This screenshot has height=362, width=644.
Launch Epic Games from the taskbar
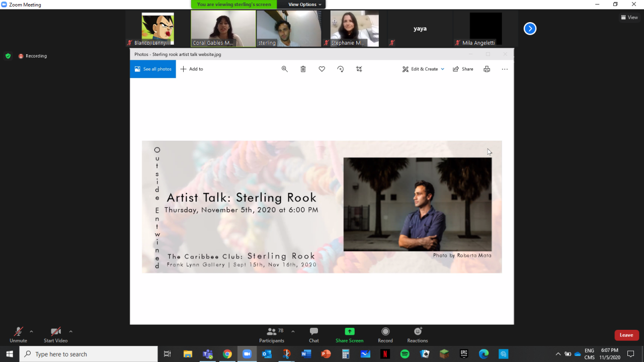(x=464, y=354)
